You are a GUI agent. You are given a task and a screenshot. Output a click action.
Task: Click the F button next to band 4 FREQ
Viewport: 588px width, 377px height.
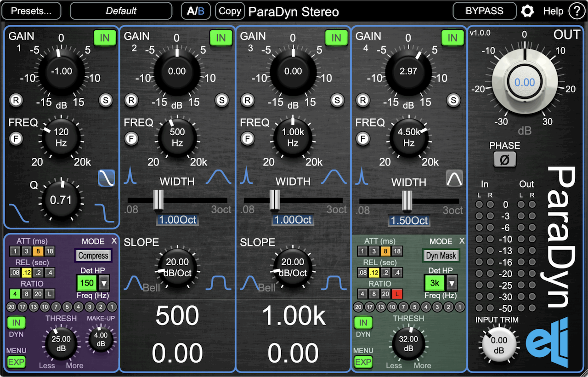tap(363, 138)
